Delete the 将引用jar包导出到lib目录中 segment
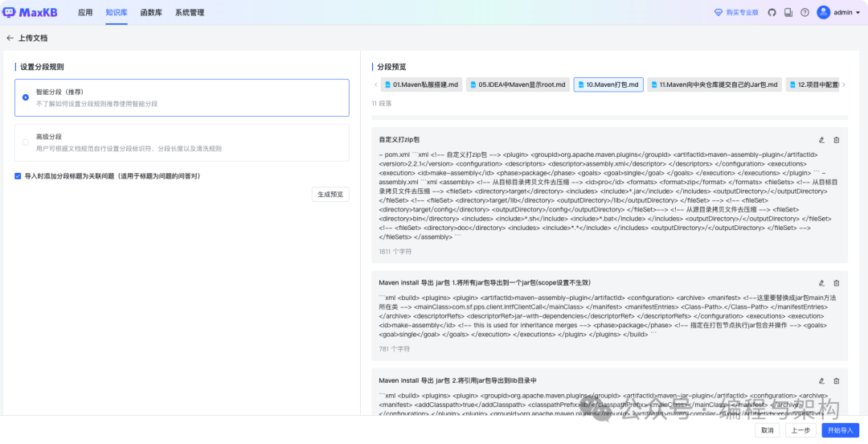 pos(837,380)
